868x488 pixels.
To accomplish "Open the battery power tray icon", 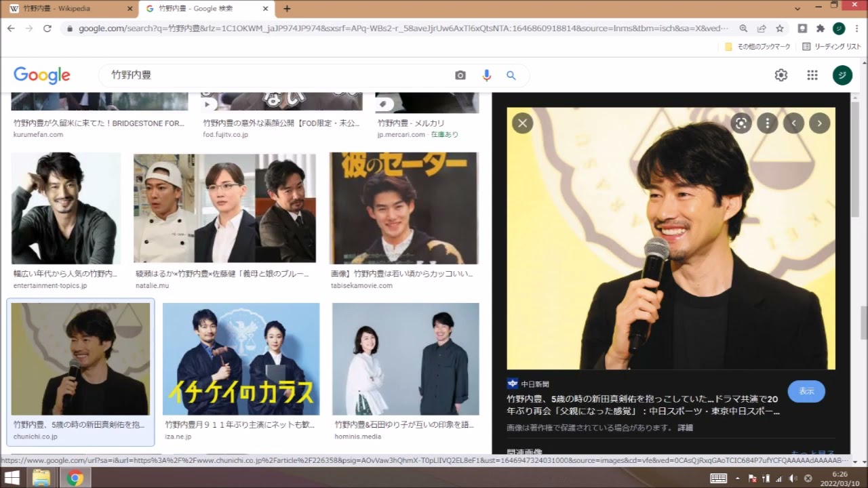I will [766, 478].
